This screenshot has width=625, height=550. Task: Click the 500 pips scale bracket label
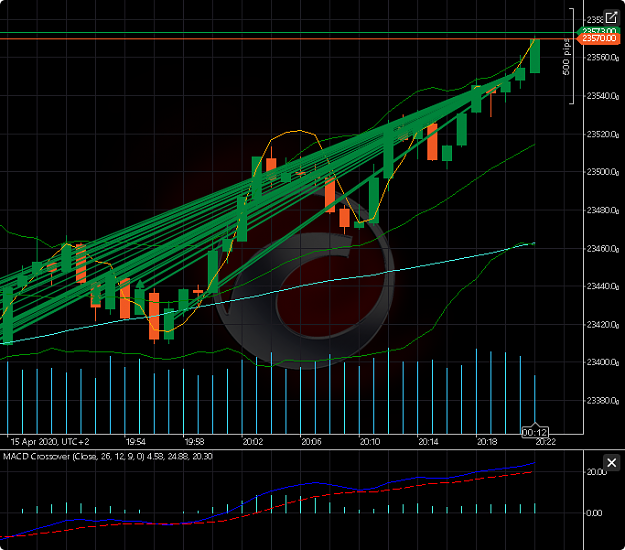coord(566,57)
